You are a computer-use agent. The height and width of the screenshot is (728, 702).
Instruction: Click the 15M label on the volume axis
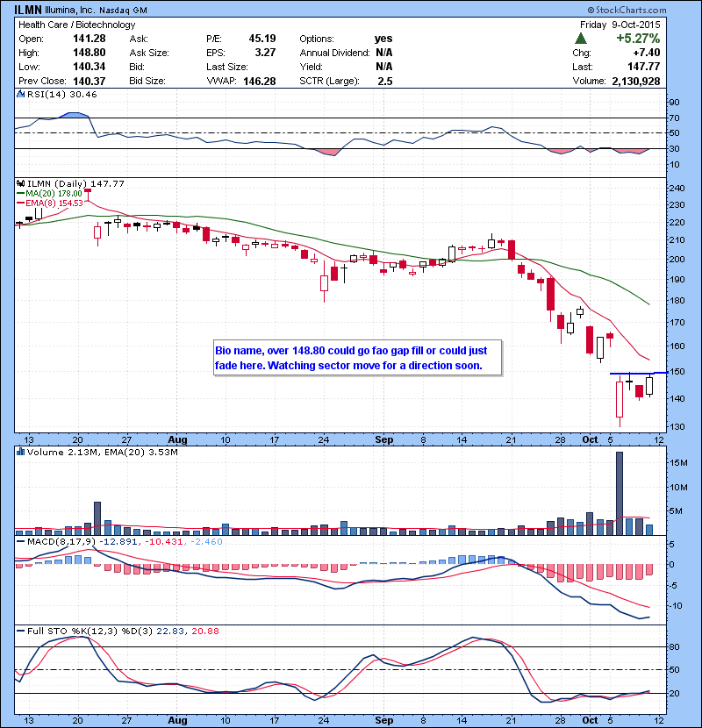tap(678, 463)
